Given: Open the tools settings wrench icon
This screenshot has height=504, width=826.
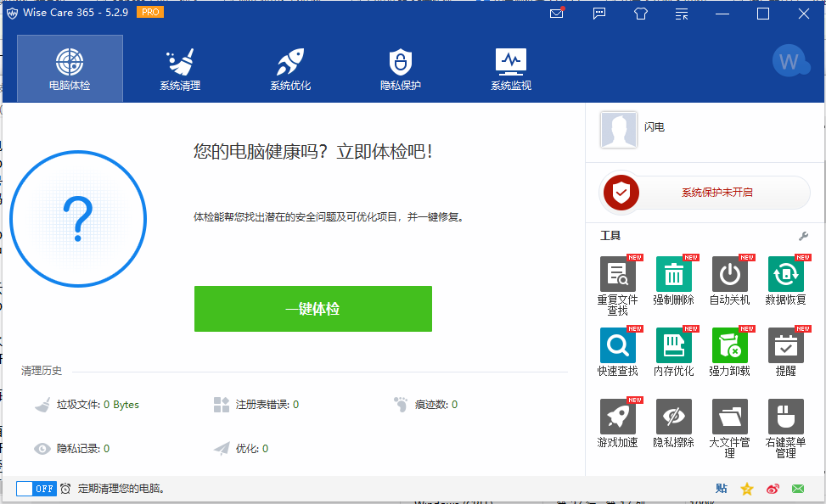Looking at the screenshot, I should 803,236.
